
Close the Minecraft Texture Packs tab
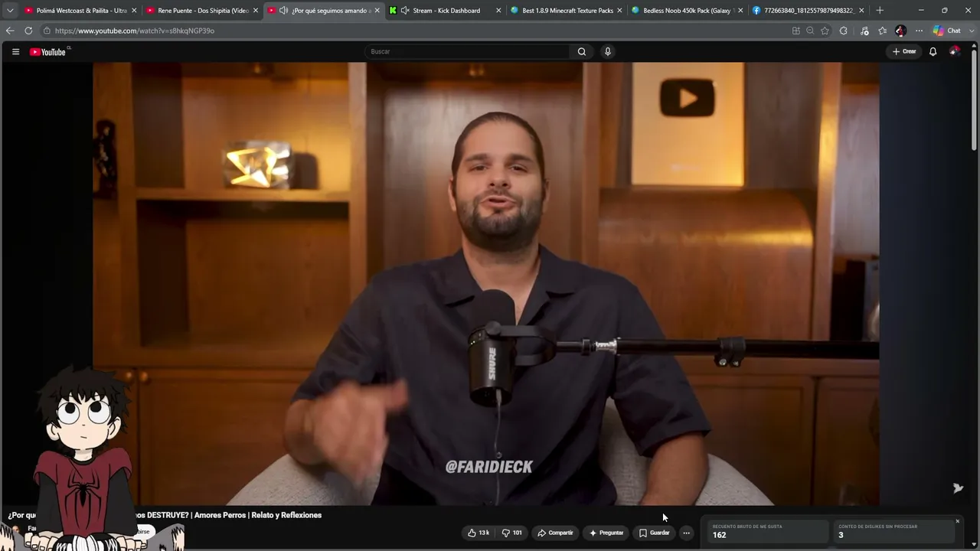(x=619, y=11)
